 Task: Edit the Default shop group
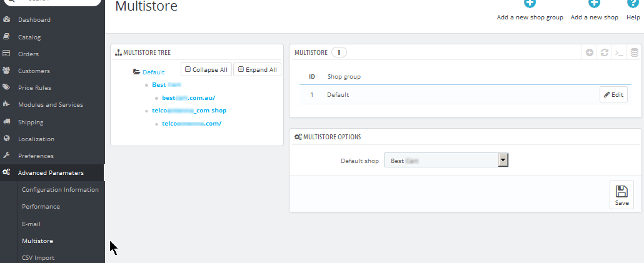coord(613,94)
